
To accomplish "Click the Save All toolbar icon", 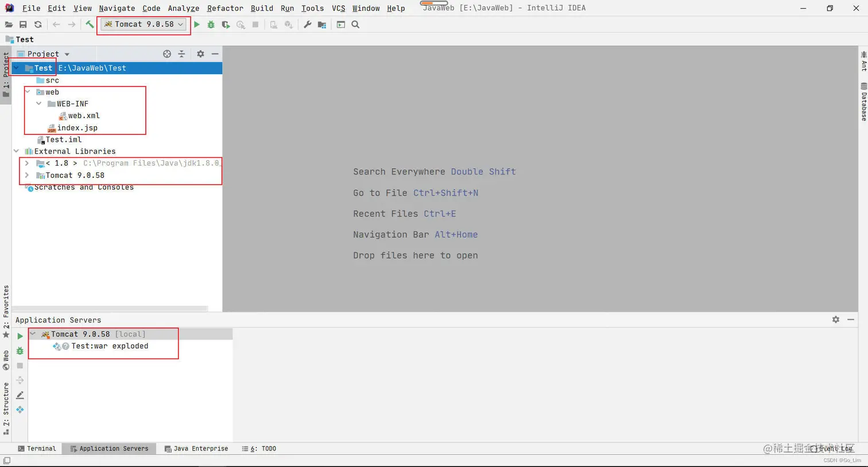I will (23, 25).
